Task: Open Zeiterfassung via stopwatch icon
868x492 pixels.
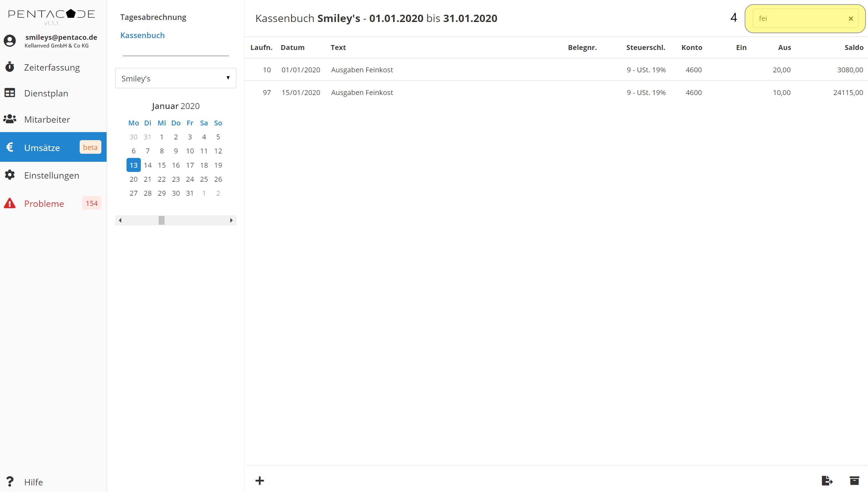Action: tap(10, 67)
